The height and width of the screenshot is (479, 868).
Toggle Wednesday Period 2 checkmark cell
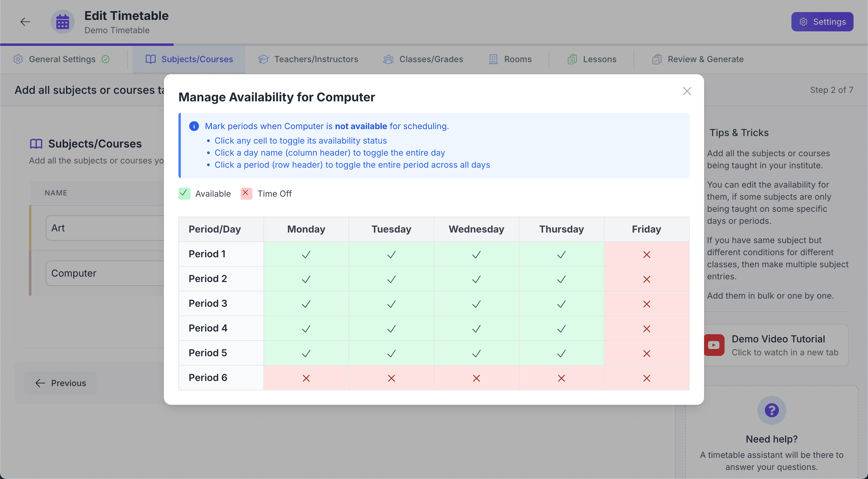coord(476,279)
